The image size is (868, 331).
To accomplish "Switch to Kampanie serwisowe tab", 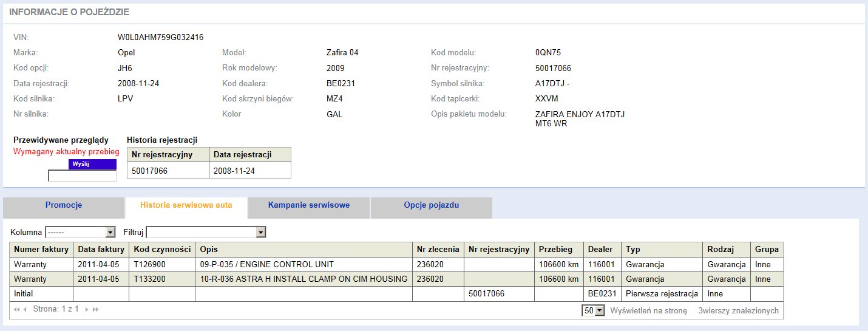I will (308, 205).
